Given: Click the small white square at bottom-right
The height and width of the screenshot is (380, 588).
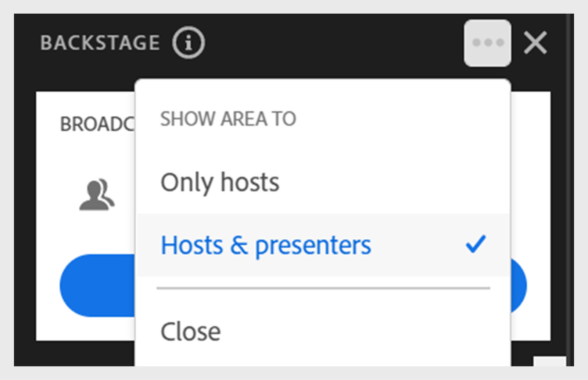Looking at the screenshot, I should tap(549, 361).
